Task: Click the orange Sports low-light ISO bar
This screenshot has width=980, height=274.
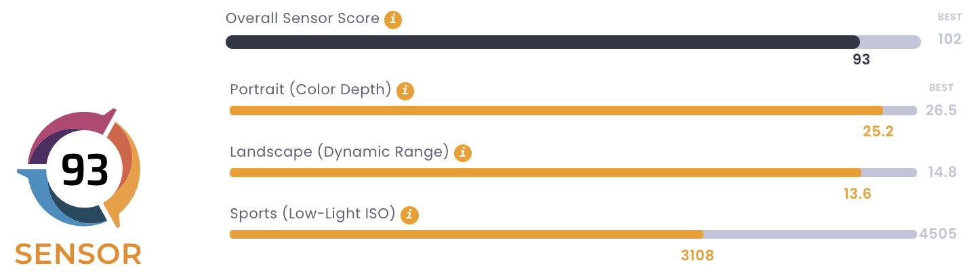Action: tap(466, 235)
